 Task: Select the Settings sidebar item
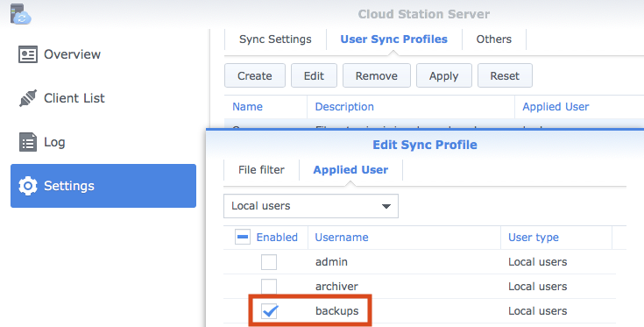(103, 186)
